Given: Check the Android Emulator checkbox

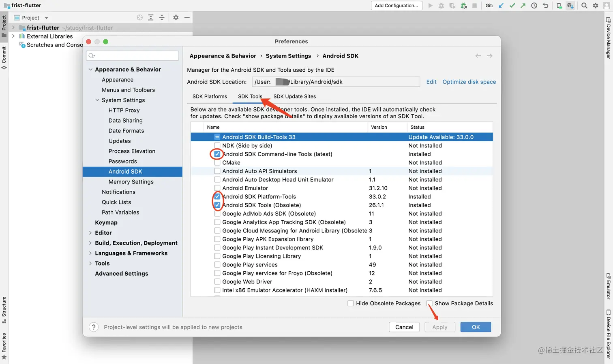Looking at the screenshot, I should click(x=217, y=188).
